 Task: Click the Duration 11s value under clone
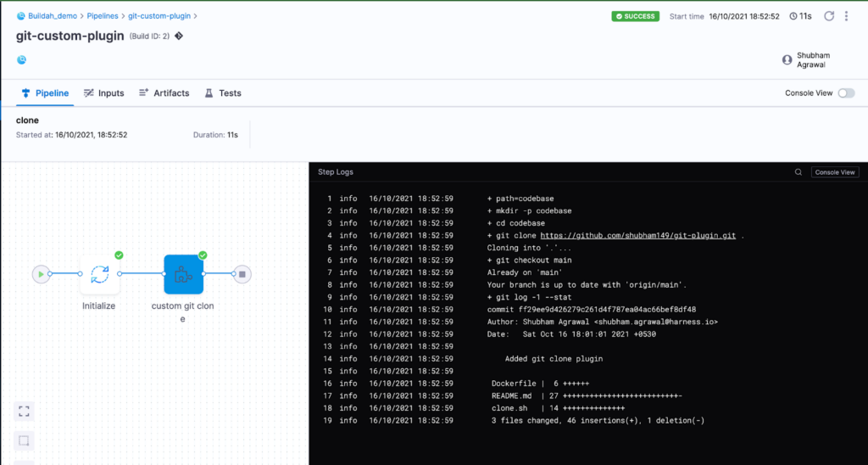pyautogui.click(x=232, y=135)
